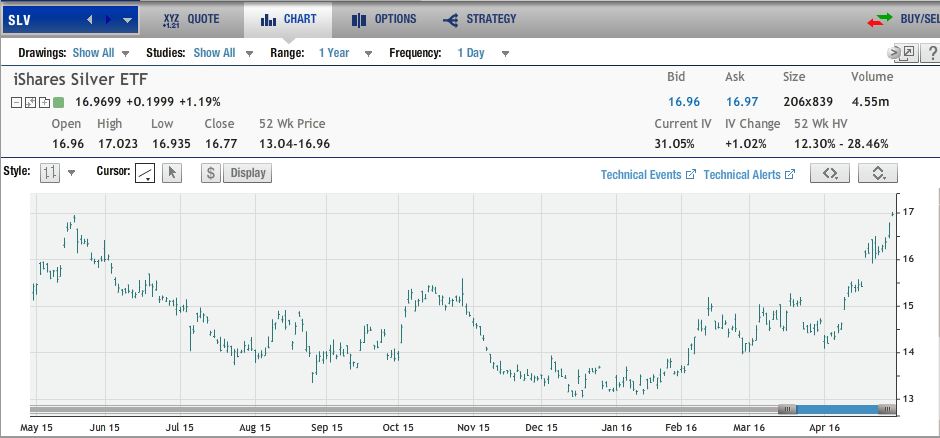Open the SLV symbol dropdown list

pos(127,20)
